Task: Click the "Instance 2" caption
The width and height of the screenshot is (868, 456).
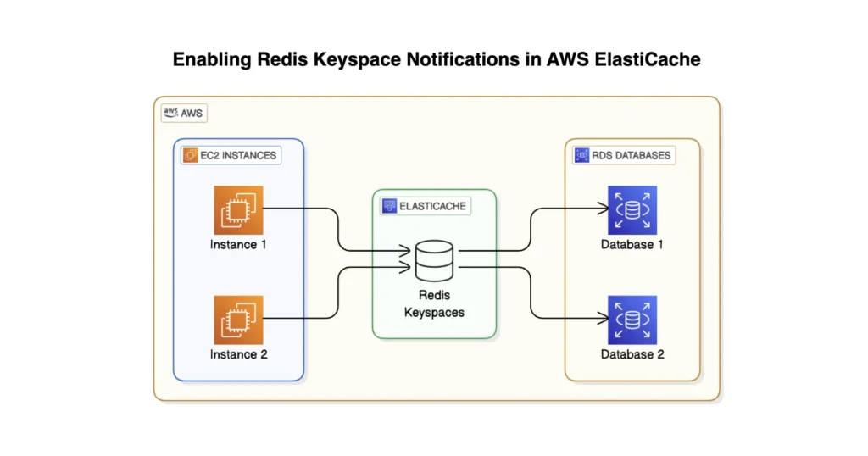Action: pyautogui.click(x=238, y=354)
